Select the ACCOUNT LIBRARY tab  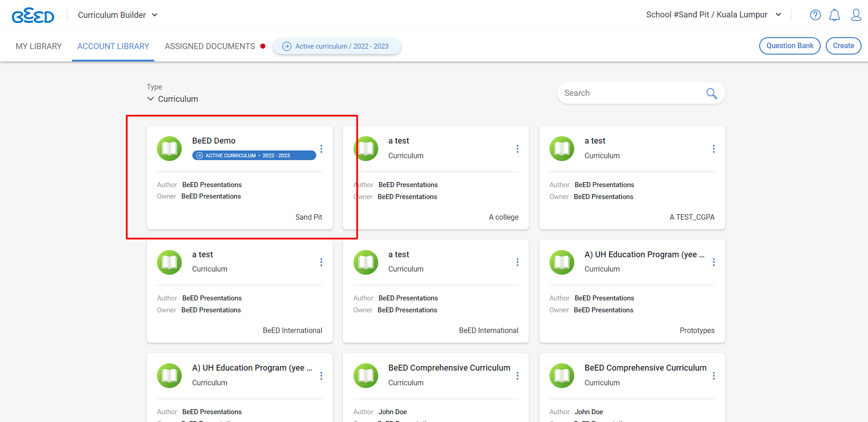point(113,46)
